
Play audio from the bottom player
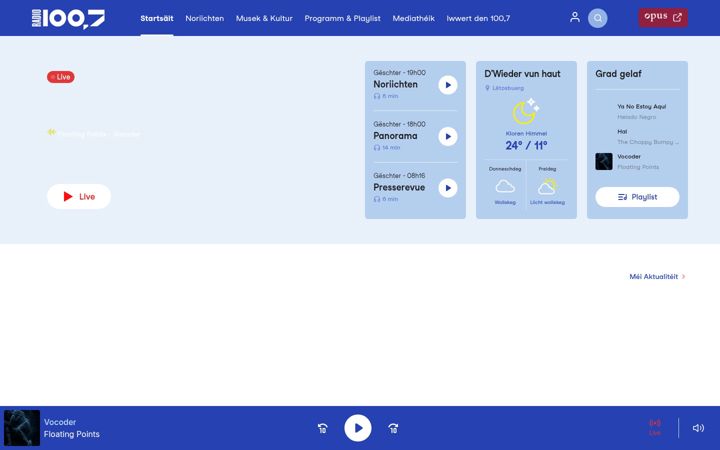(358, 428)
